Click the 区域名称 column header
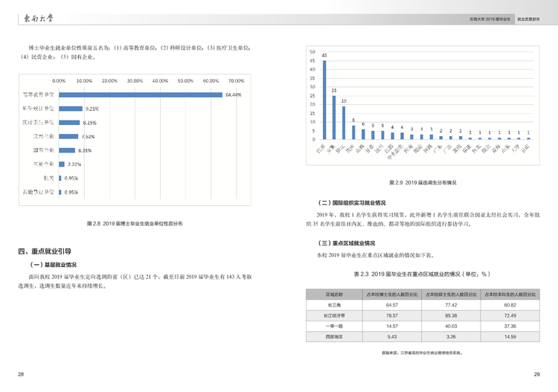The width and height of the screenshot is (558, 392). point(334,294)
